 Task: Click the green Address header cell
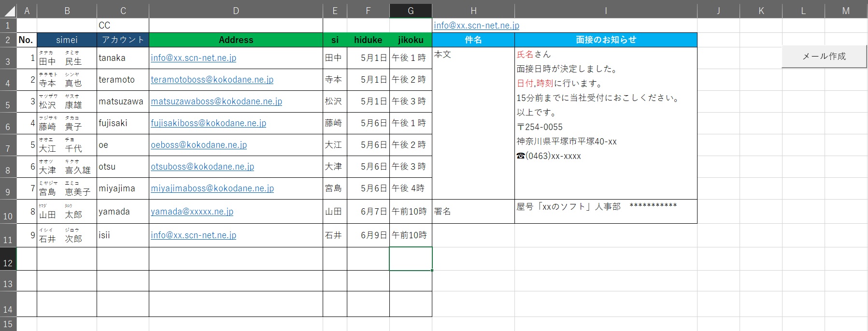coord(236,40)
